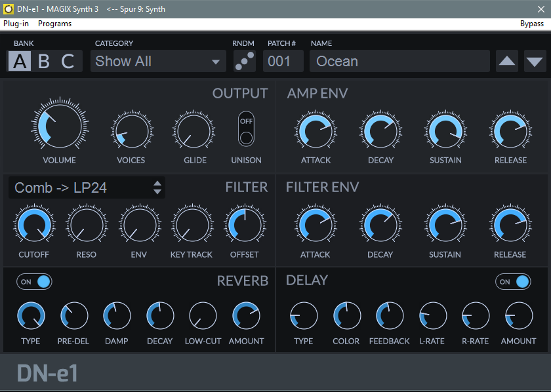Screen dimensions: 551x392
Task: Click the FILTER ENV section heading
Action: [322, 187]
